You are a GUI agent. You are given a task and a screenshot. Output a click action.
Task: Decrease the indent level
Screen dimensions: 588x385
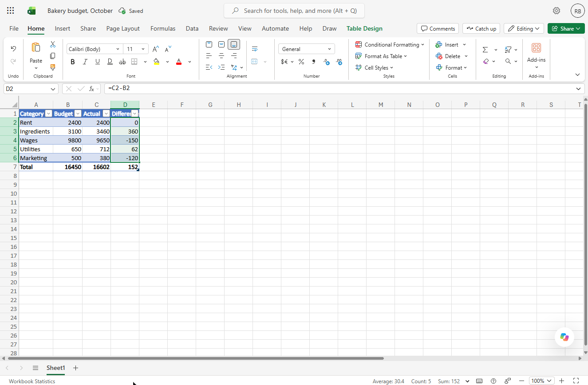(x=209, y=67)
